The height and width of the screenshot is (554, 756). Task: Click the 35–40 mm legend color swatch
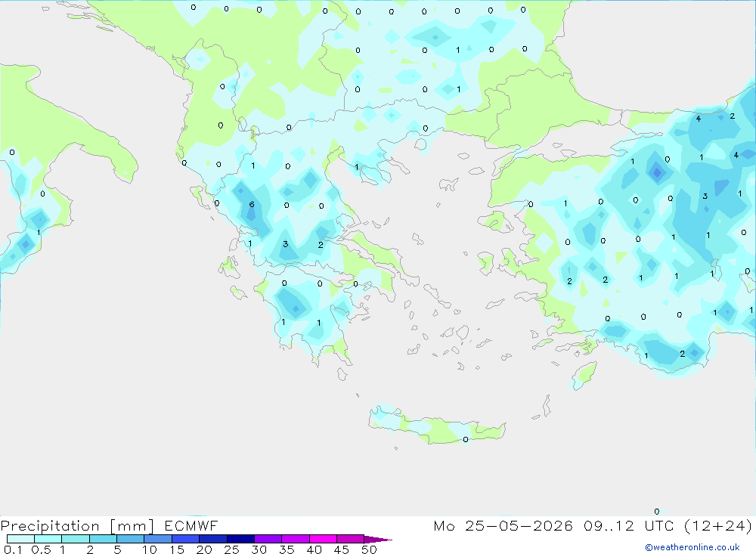click(x=296, y=539)
